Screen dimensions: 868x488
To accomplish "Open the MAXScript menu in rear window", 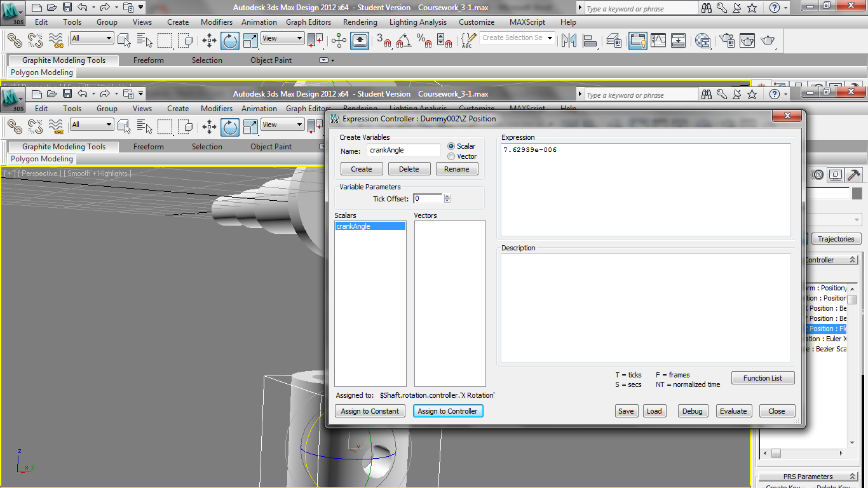I will pyautogui.click(x=527, y=22).
